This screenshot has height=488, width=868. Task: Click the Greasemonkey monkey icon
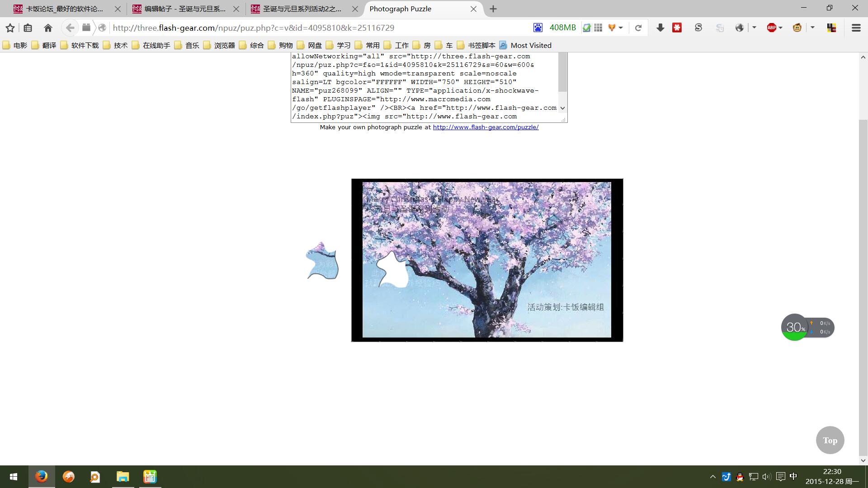797,28
